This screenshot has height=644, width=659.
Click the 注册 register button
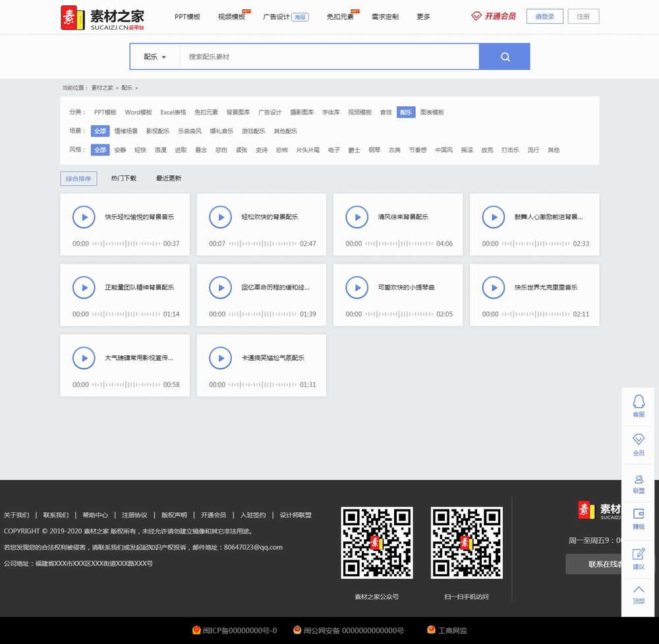coord(583,16)
